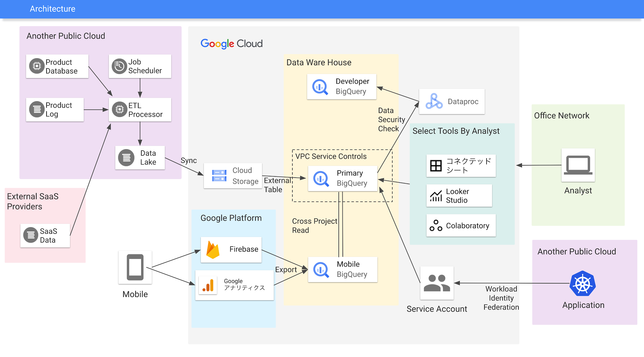Click the Kubernetes Application wheel icon
This screenshot has width=644, height=357.
click(583, 284)
